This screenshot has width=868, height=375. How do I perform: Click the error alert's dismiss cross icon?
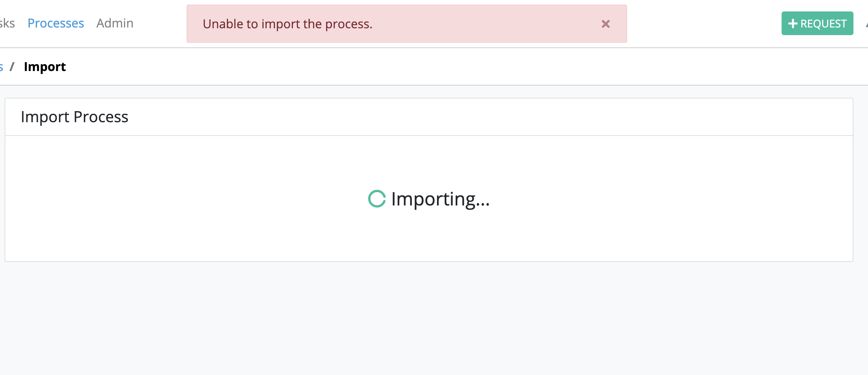click(606, 24)
